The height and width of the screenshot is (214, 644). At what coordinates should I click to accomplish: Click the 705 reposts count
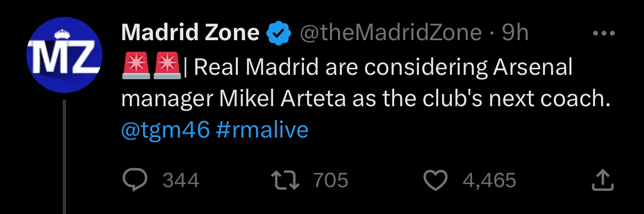click(x=331, y=181)
